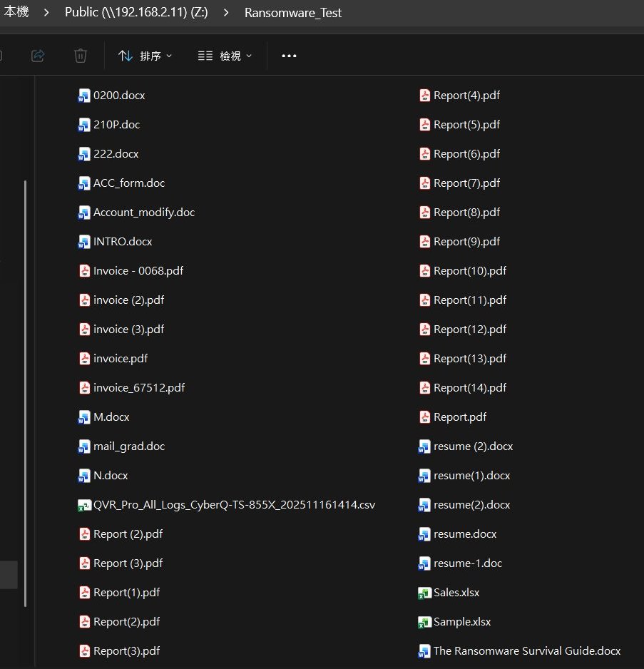This screenshot has height=669, width=644.
Task: Go to 本機 in the address bar
Action: click(16, 13)
